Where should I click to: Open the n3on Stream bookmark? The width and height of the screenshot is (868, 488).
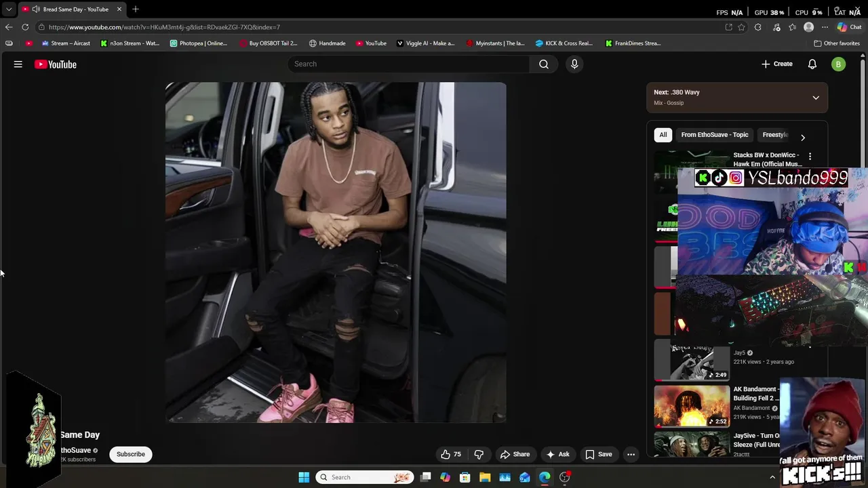click(x=130, y=43)
